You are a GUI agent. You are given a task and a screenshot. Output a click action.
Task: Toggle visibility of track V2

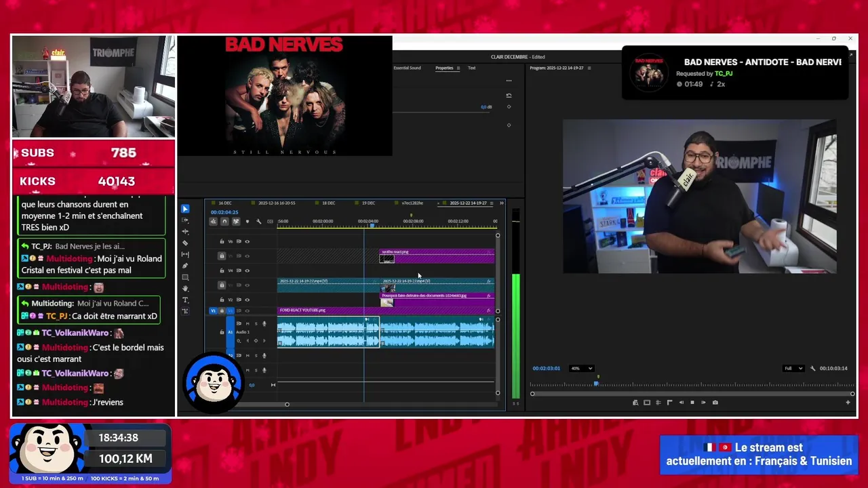coord(248,300)
